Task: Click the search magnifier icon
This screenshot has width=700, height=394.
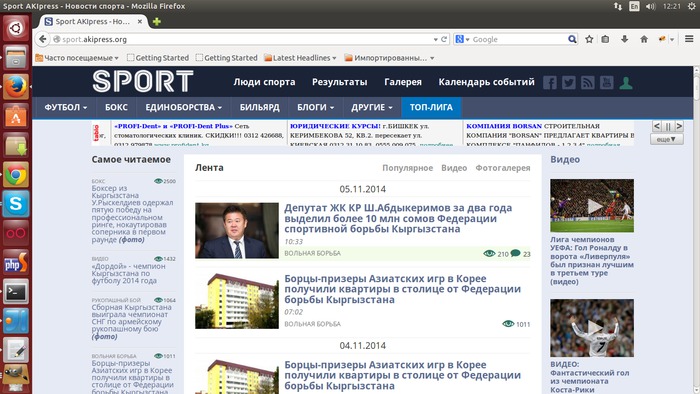Action: (x=572, y=39)
